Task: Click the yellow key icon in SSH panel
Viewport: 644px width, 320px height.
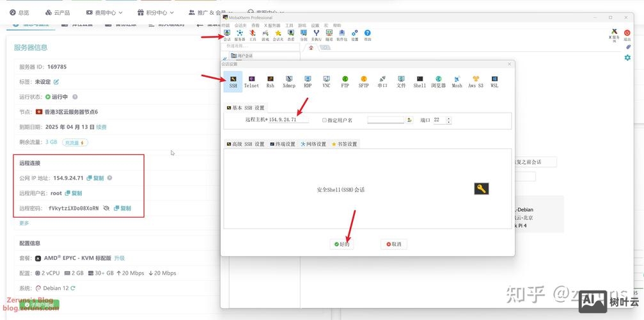Action: [x=482, y=189]
